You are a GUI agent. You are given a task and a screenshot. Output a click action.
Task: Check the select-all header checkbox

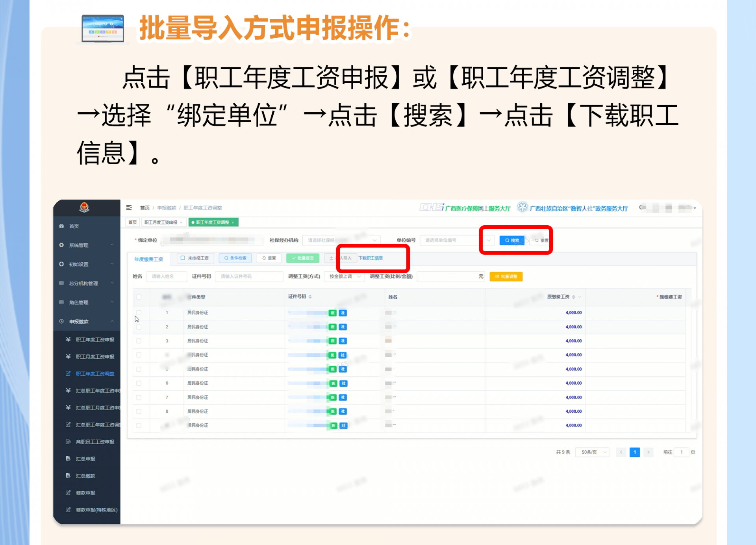(x=139, y=297)
